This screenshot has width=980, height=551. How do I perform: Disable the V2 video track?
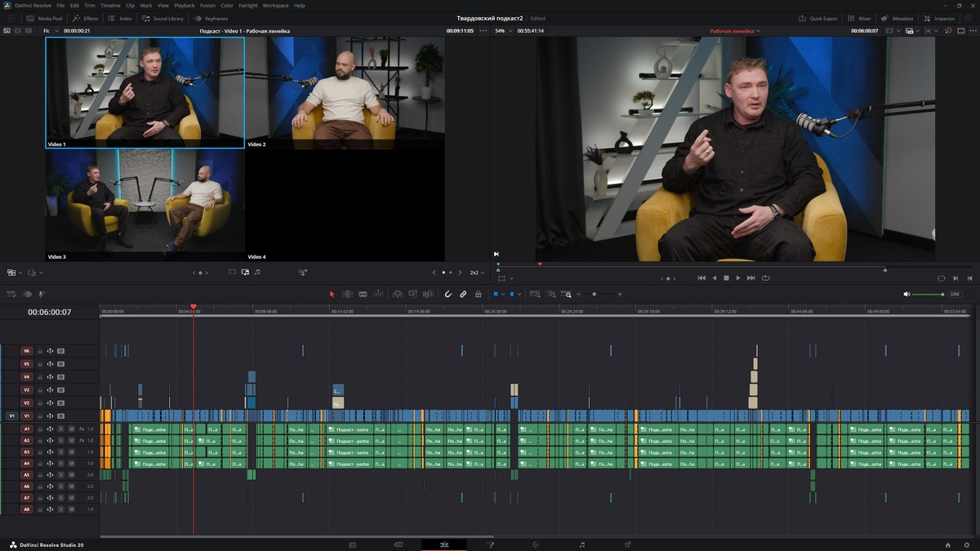(60, 403)
